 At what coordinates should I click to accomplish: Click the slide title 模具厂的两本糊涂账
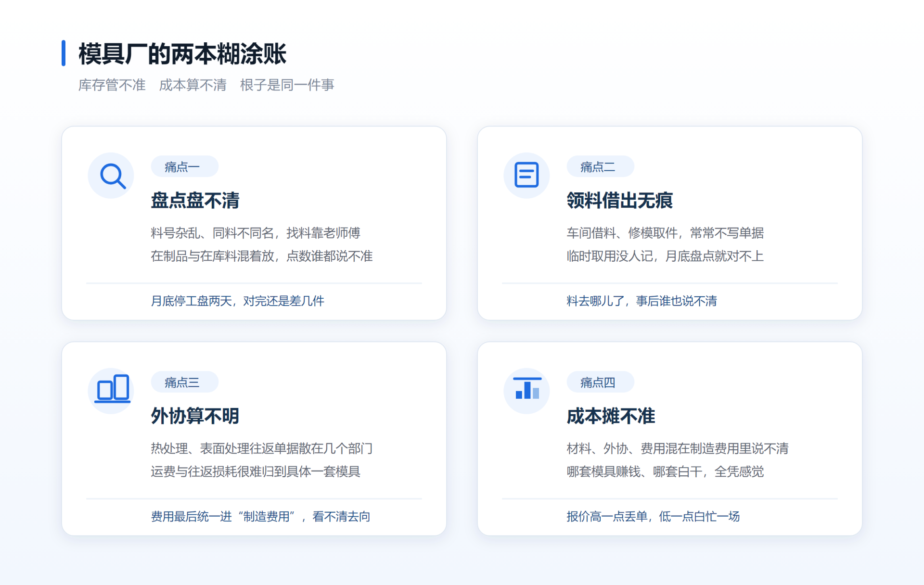coord(182,53)
